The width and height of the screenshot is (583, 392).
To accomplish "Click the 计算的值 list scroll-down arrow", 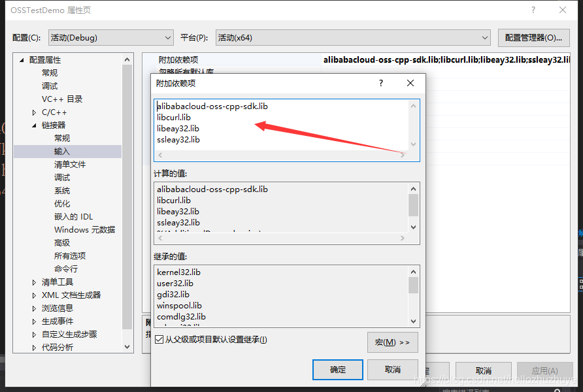I will coord(413,227).
